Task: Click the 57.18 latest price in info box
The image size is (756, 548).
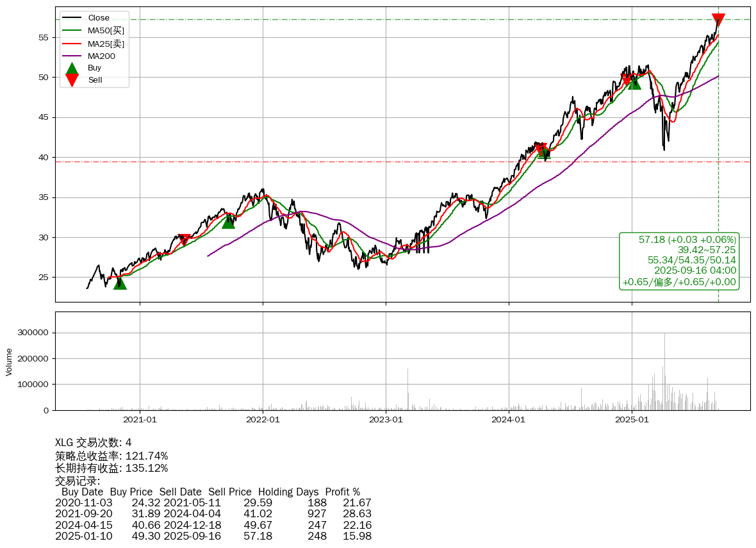Action: pos(652,240)
